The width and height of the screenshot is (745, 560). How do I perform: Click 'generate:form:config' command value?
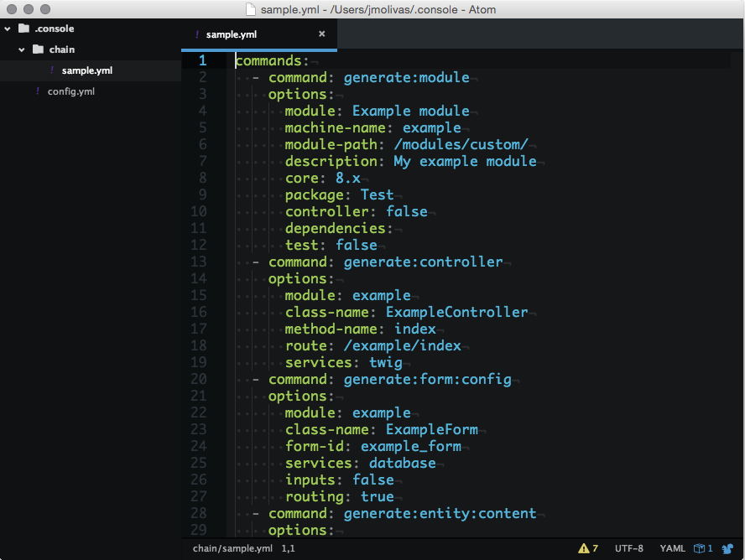pos(428,380)
